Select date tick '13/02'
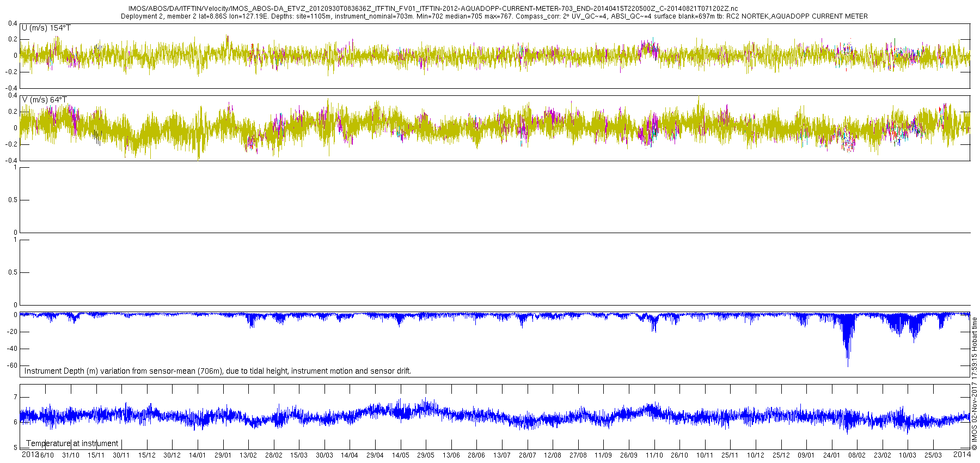This screenshot has height=463, width=980. 248,455
